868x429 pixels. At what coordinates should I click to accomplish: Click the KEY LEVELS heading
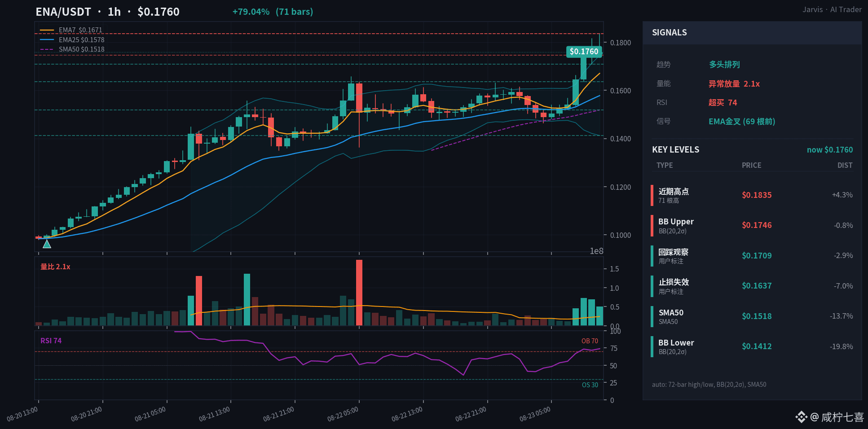click(x=676, y=150)
